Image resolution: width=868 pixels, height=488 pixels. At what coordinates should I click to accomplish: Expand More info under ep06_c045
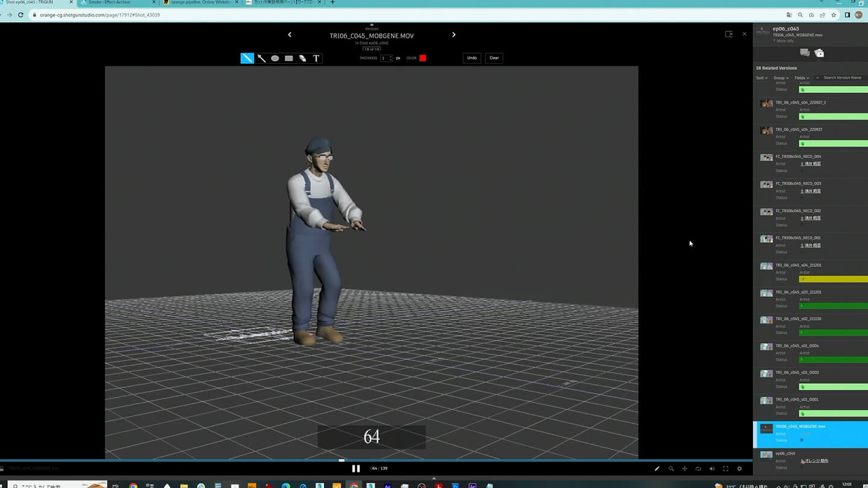click(x=784, y=41)
